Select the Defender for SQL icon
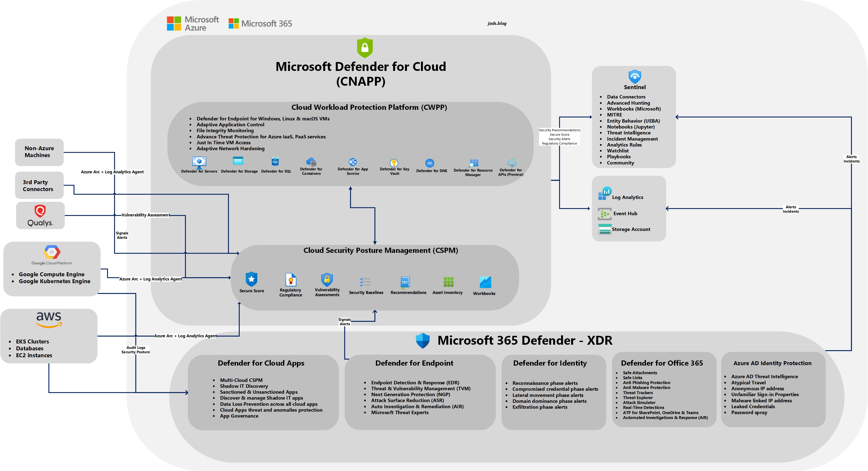The image size is (868, 471). point(275,161)
